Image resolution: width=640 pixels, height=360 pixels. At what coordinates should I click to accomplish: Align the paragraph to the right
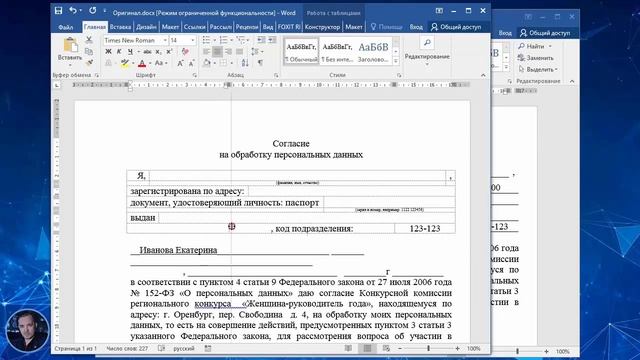click(229, 52)
